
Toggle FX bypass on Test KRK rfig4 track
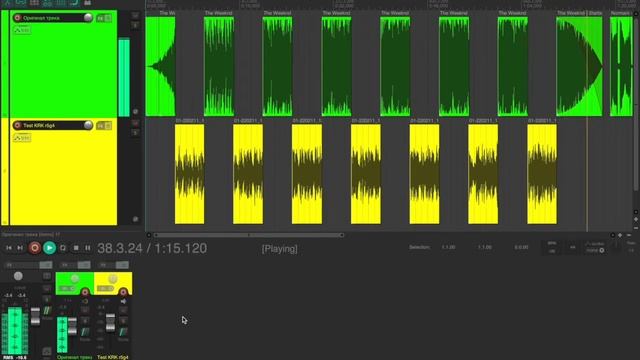[x=108, y=126]
